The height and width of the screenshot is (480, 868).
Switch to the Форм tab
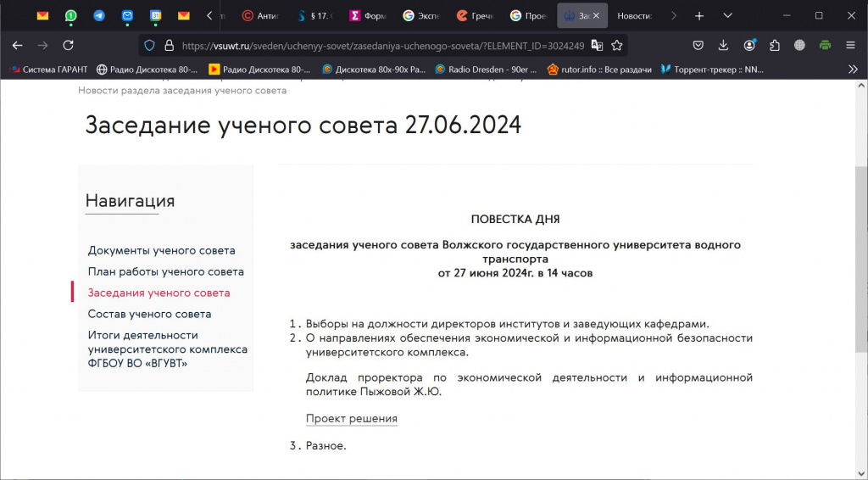coord(370,16)
